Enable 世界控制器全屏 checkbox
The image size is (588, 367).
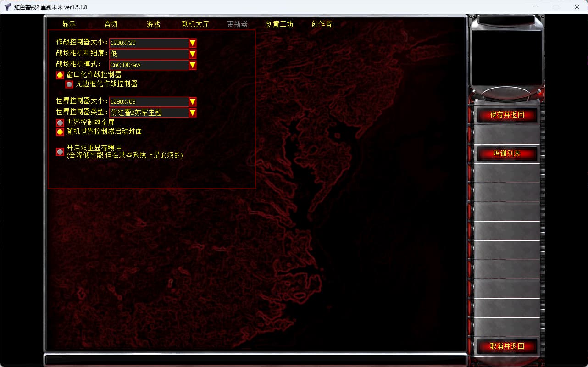60,123
